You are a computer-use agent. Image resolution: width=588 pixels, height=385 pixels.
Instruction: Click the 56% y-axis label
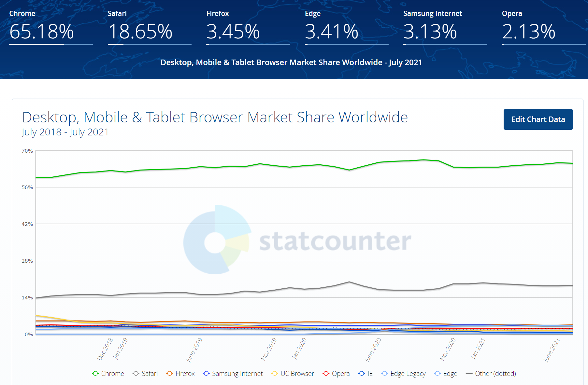pos(27,187)
